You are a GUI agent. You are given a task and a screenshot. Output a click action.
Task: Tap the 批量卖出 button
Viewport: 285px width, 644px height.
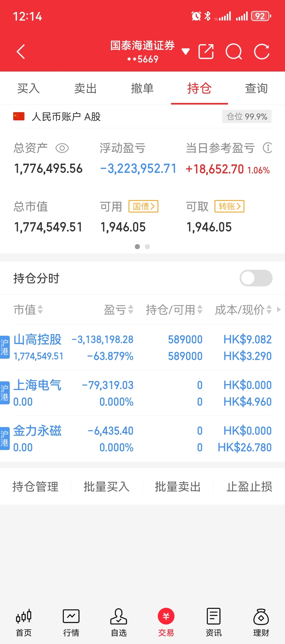(x=178, y=486)
